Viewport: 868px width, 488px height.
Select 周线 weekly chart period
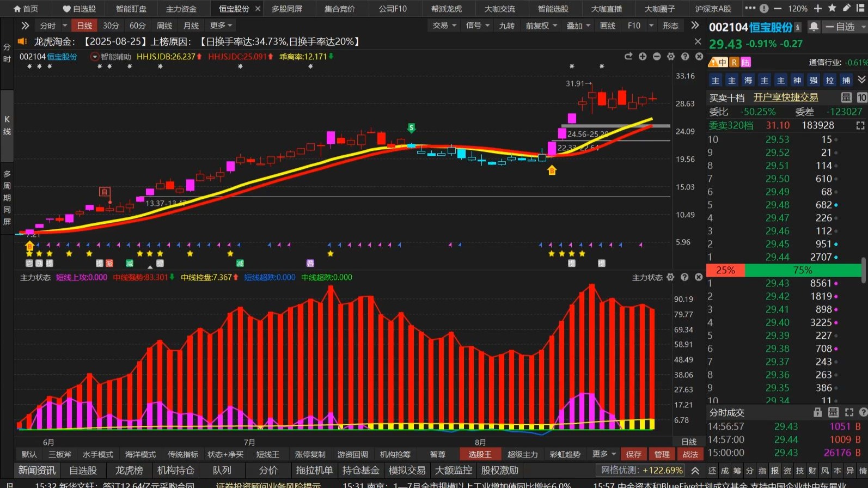click(164, 26)
